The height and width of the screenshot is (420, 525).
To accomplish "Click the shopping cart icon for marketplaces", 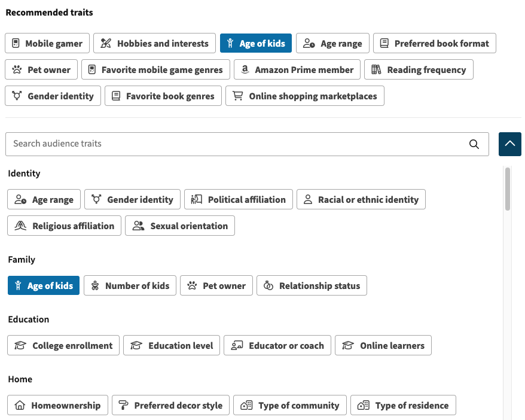I will click(238, 96).
